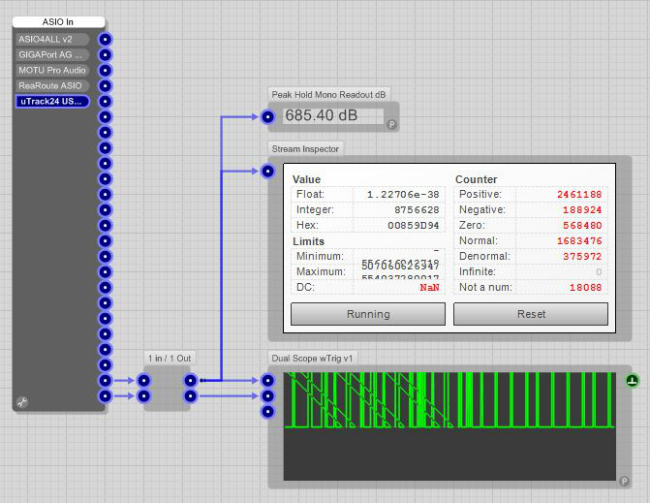The image size is (650, 503).
Task: Click the wrench icon on ASIO In module
Action: pos(22,402)
